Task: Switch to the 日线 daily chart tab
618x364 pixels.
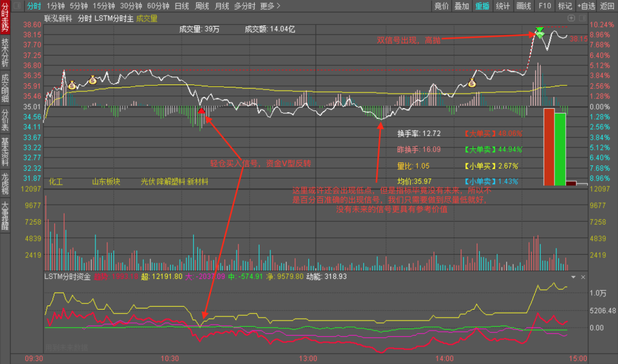Action: click(181, 6)
